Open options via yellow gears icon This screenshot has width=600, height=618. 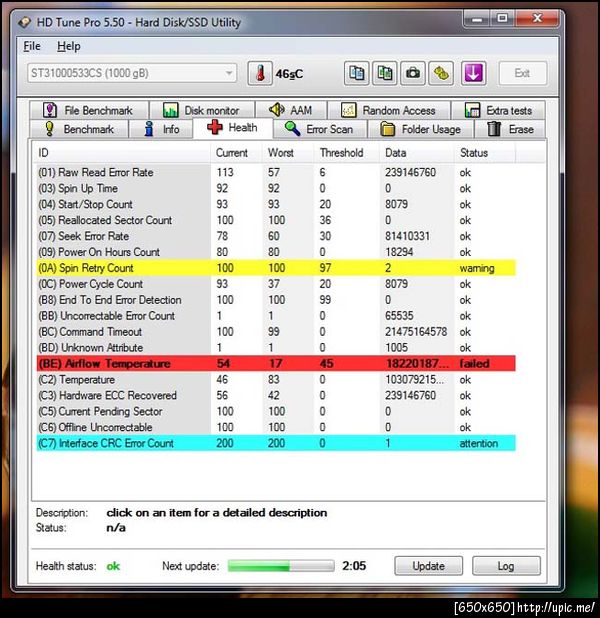click(x=441, y=73)
